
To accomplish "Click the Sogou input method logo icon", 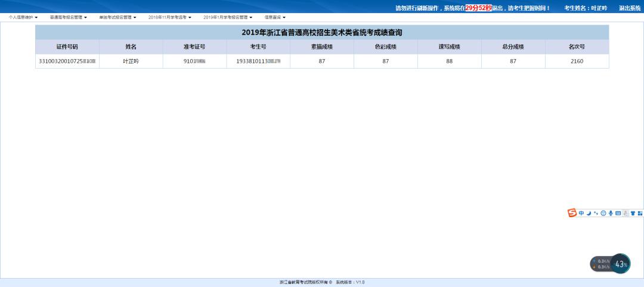I will (x=572, y=212).
